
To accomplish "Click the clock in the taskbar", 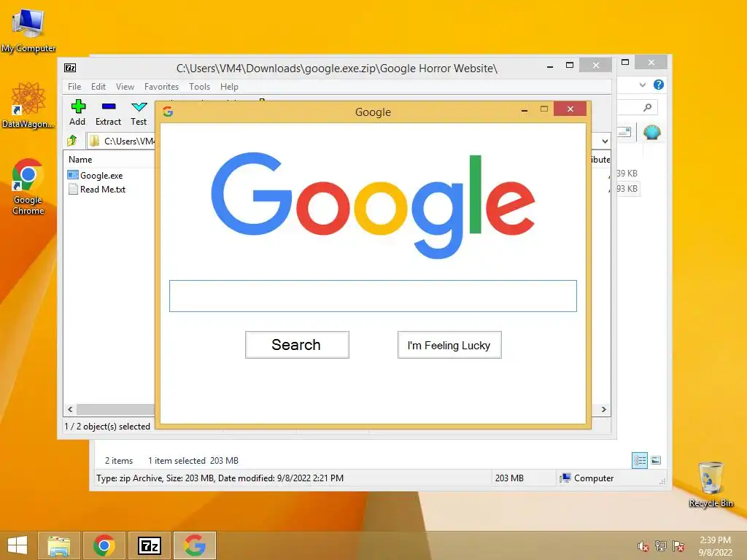I will [x=715, y=546].
